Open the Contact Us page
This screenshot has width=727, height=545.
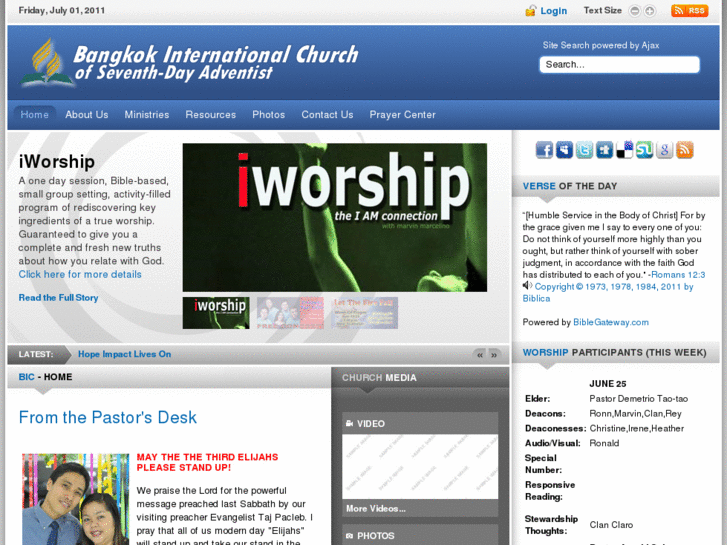[x=327, y=115]
